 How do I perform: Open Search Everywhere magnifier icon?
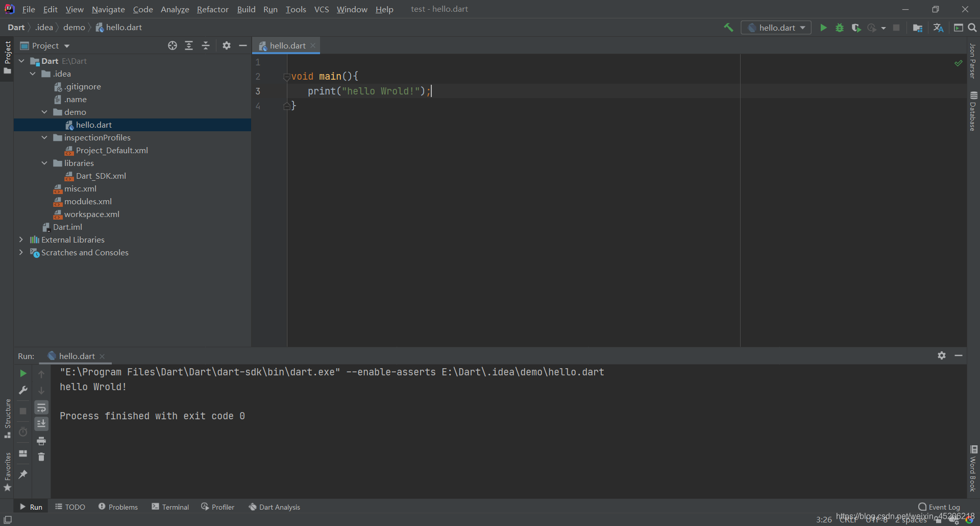click(972, 28)
